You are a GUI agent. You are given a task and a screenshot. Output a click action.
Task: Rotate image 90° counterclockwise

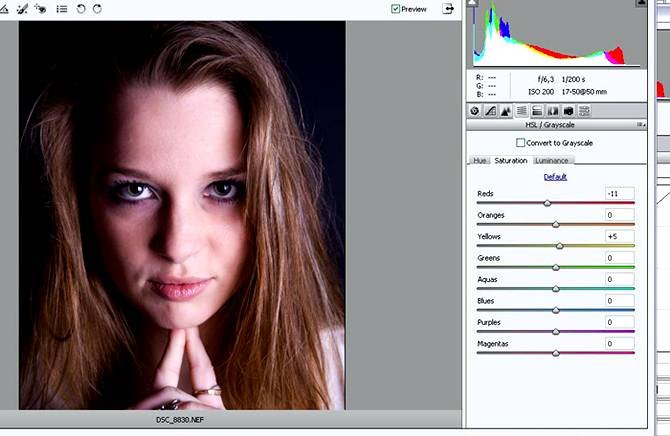81,9
